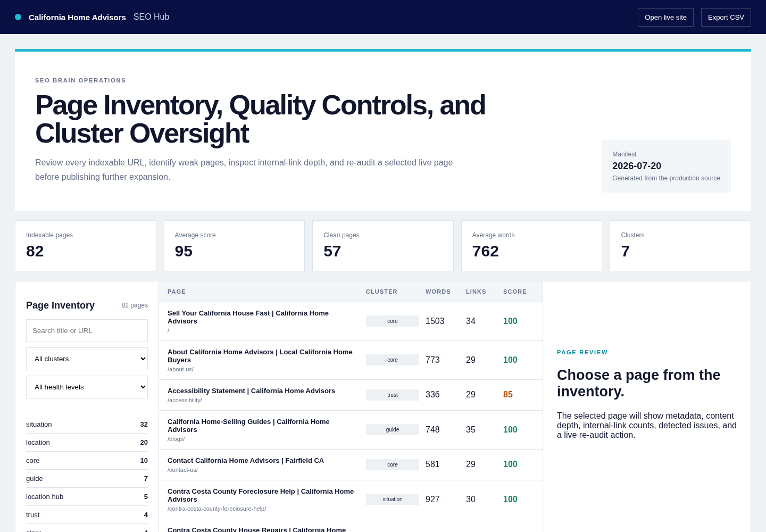Open California Home-Selling Guides page row
The height and width of the screenshot is (532, 766).
coord(351,430)
